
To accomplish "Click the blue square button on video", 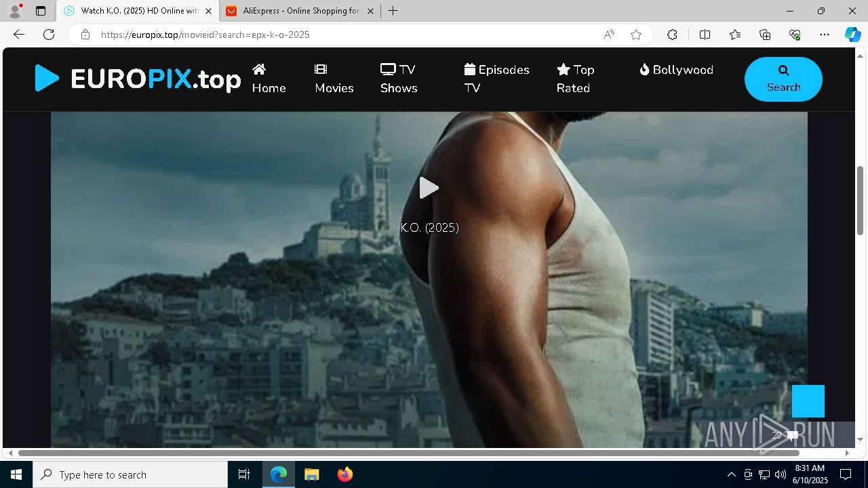I will click(808, 401).
